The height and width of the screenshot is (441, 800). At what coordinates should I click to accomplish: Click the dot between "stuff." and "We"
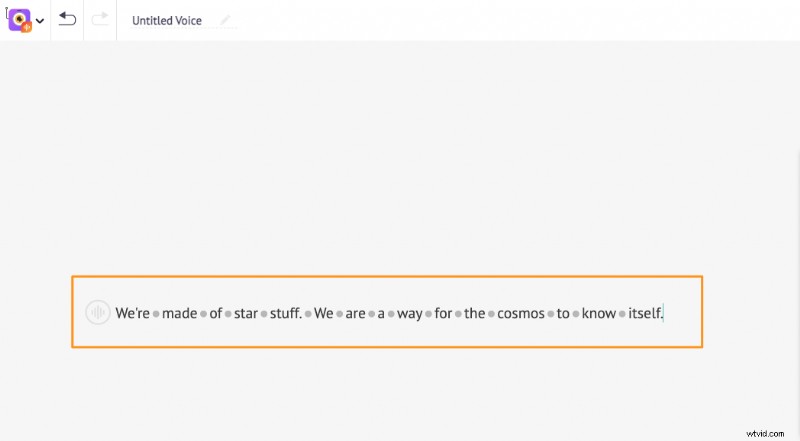pyautogui.click(x=308, y=313)
